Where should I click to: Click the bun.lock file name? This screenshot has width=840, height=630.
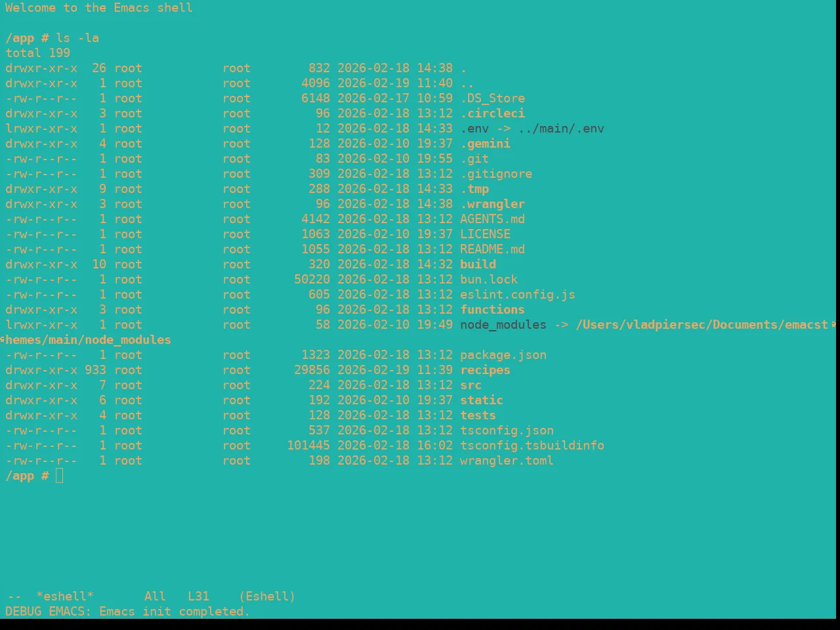pos(489,280)
